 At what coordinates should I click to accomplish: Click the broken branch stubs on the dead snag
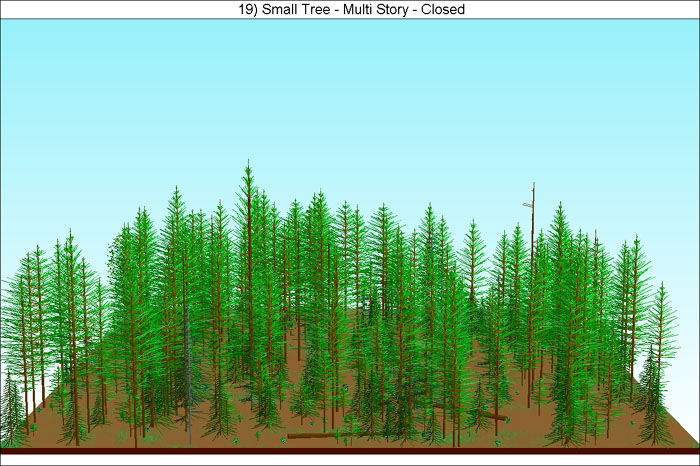[x=527, y=204]
